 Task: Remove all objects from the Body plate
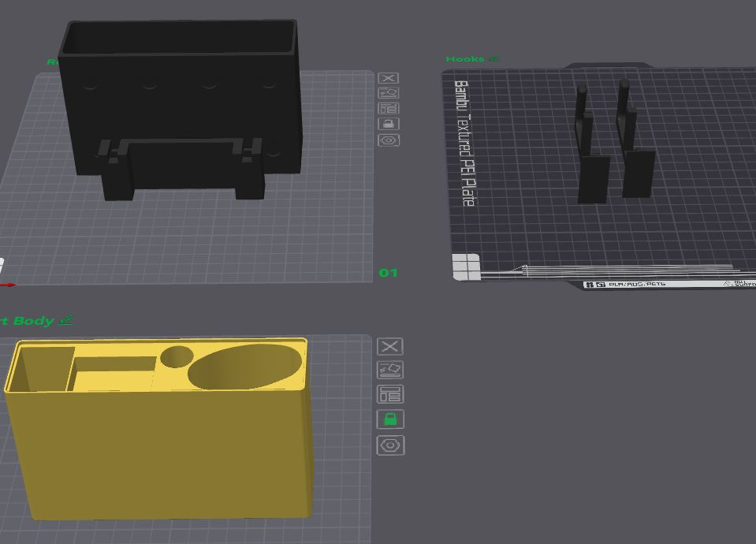point(390,346)
